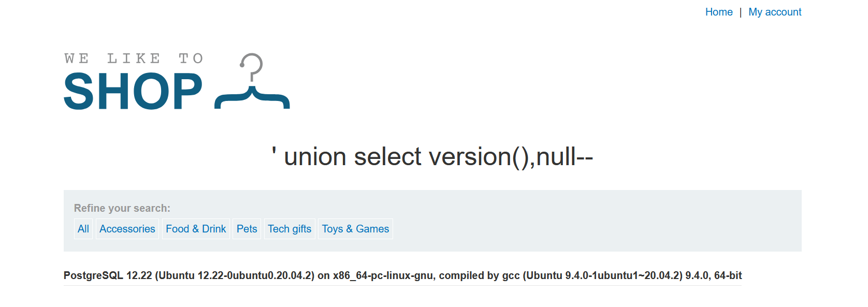The height and width of the screenshot is (307, 868).
Task: Click the separator between Home and My account
Action: click(x=741, y=12)
